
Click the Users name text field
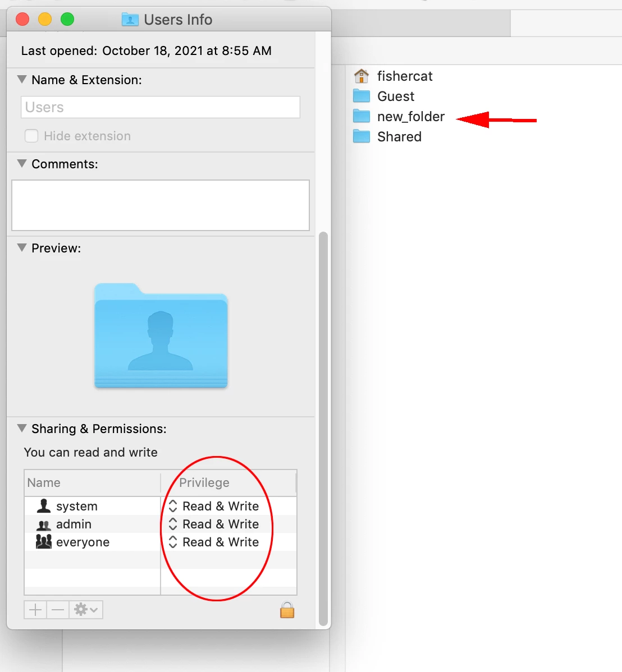(x=161, y=107)
